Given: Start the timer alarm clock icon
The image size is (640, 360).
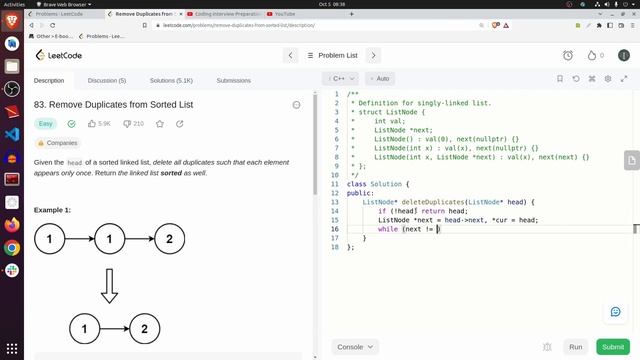Looking at the screenshot, I should pyautogui.click(x=568, y=55).
